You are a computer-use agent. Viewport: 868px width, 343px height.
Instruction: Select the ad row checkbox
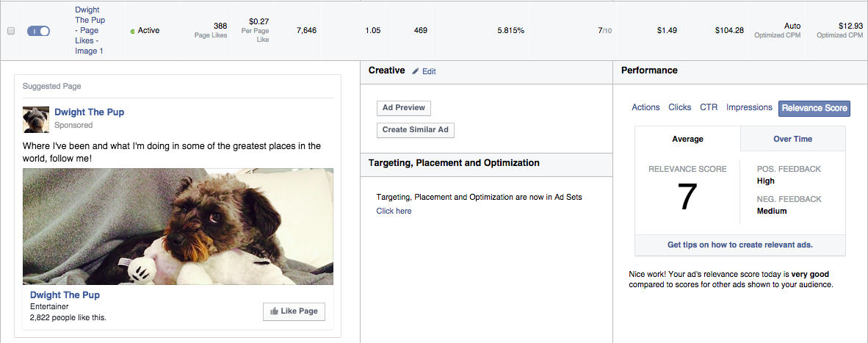point(10,32)
